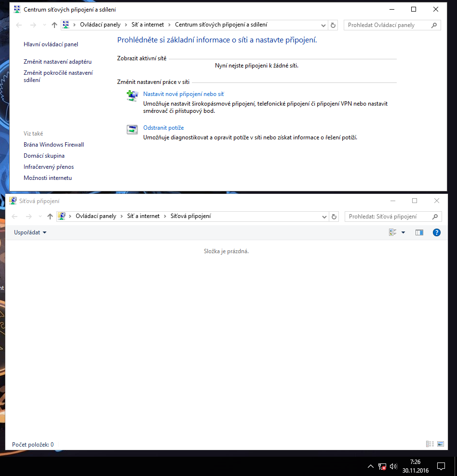The width and height of the screenshot is (457, 476).
Task: Toggle the preview pane button
Action: (x=419, y=232)
